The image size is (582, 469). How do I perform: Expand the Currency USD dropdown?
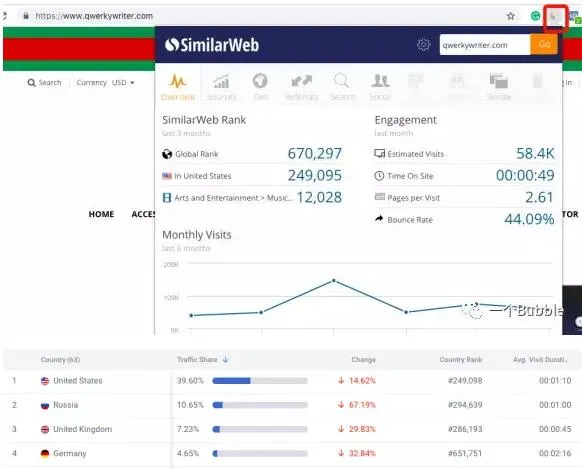tap(105, 82)
